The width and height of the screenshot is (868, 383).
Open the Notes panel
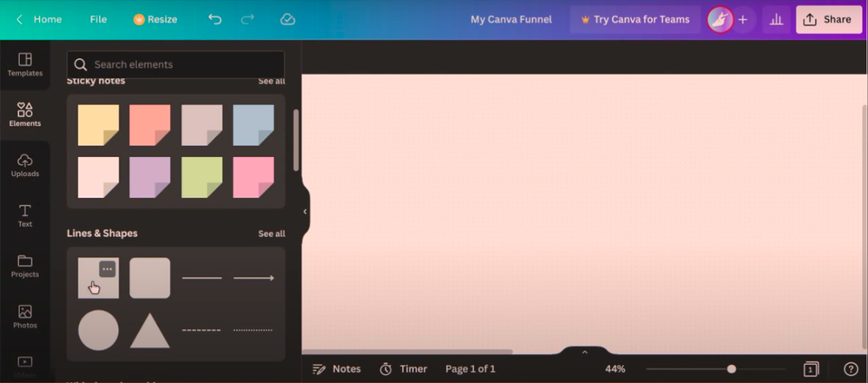(x=337, y=369)
